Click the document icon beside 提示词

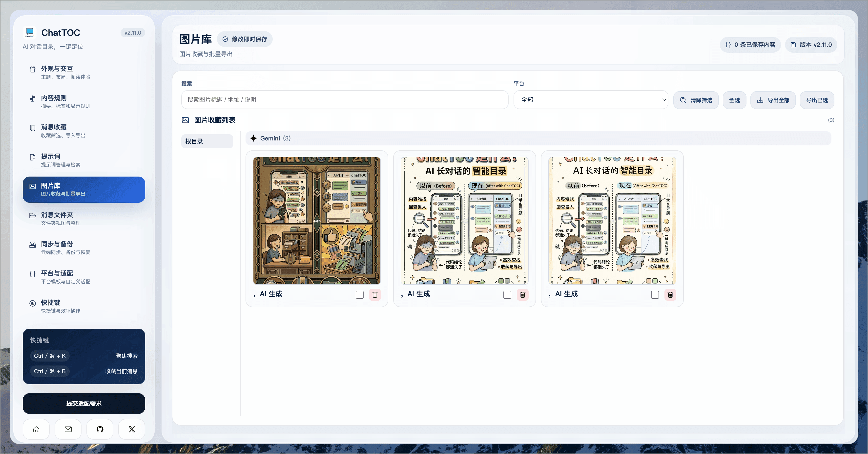pyautogui.click(x=32, y=157)
